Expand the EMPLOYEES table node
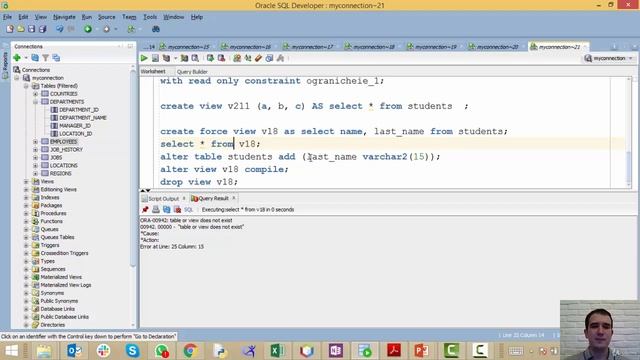This screenshot has height=360, width=640. pyautogui.click(x=36, y=142)
